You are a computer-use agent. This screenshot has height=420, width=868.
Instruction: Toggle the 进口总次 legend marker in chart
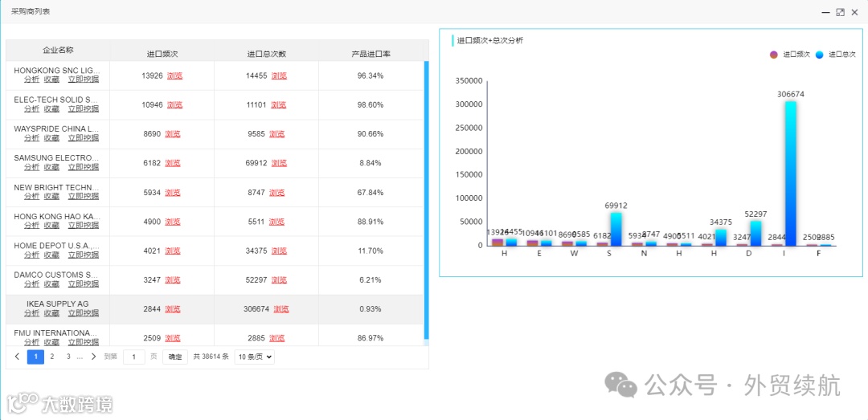point(819,55)
